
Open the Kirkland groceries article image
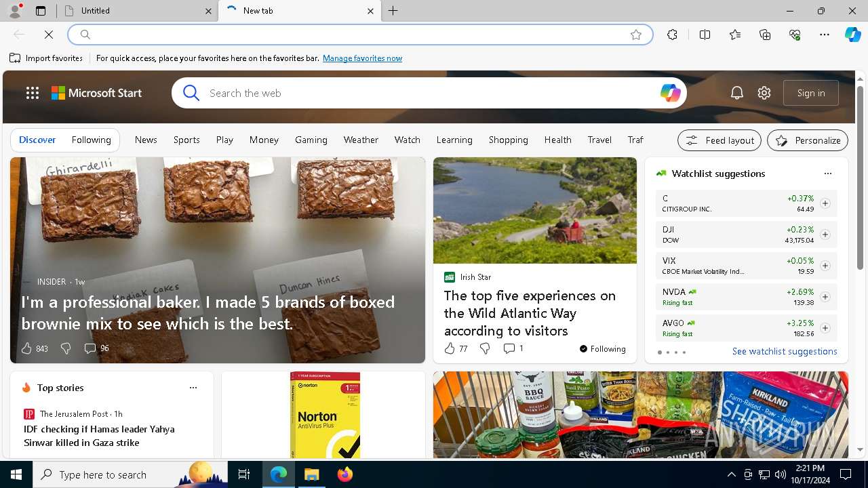tap(641, 415)
